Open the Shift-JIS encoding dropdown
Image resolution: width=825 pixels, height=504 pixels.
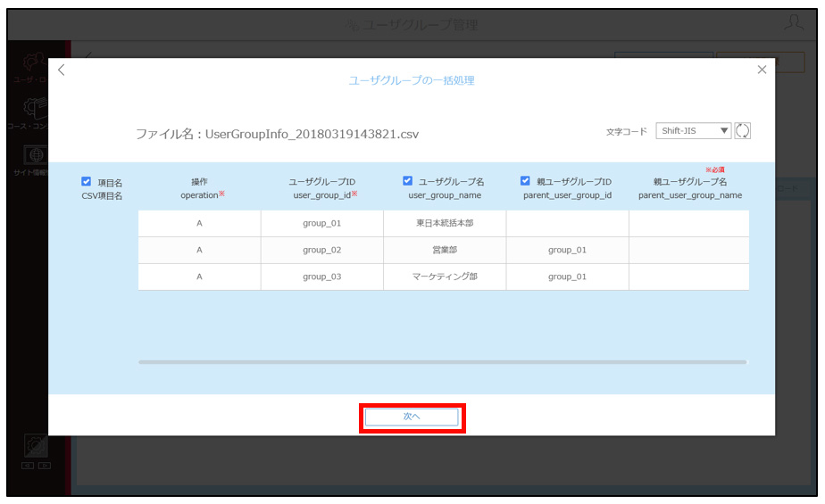pos(693,131)
